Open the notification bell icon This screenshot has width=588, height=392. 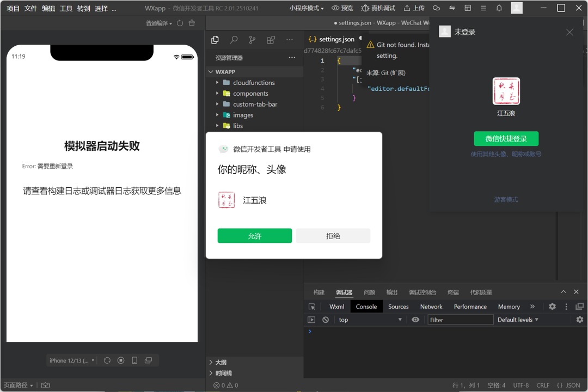tap(499, 8)
